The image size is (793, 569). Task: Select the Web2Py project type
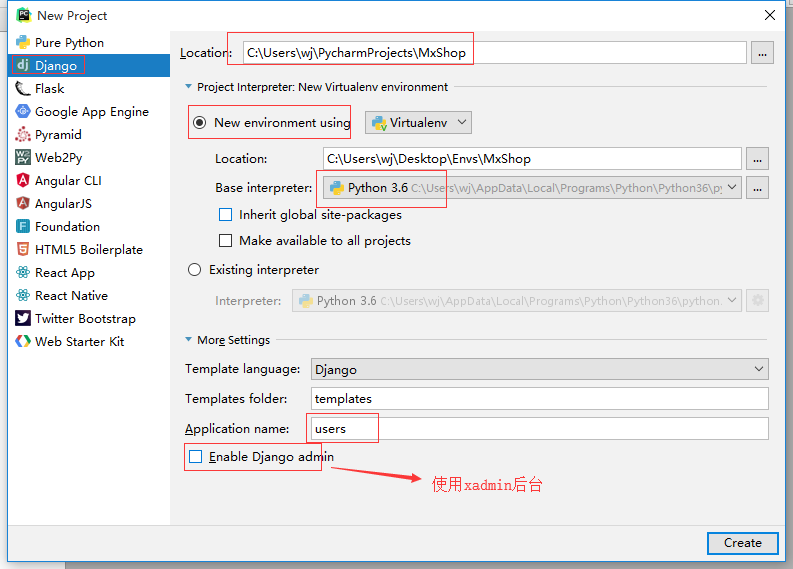89,157
